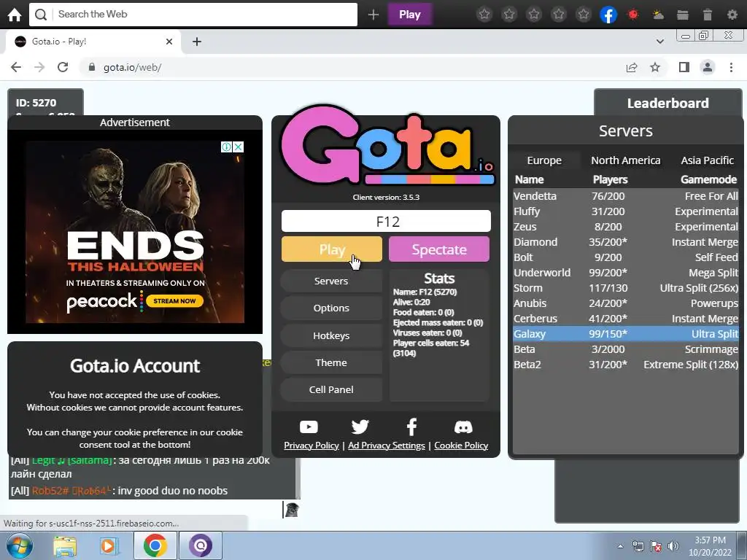The height and width of the screenshot is (560, 747).
Task: Click the taskbar clock showing 3:57 PM
Action: (x=710, y=546)
